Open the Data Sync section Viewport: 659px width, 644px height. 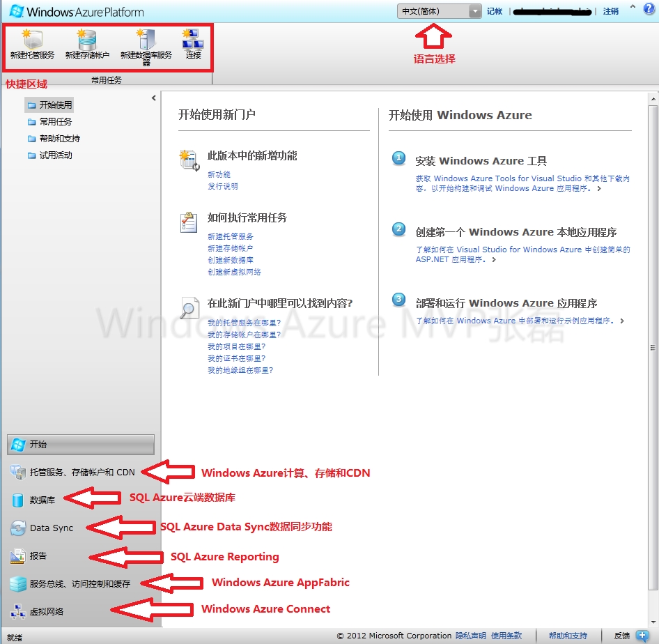[51, 528]
